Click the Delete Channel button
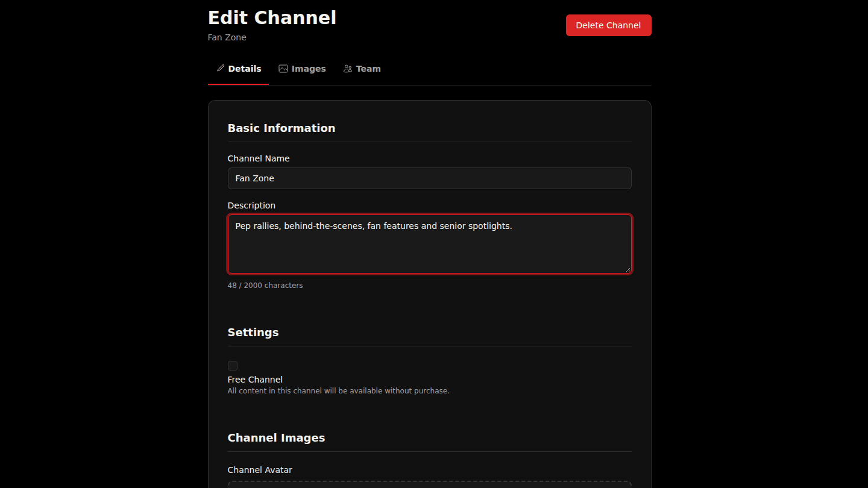 point(608,25)
